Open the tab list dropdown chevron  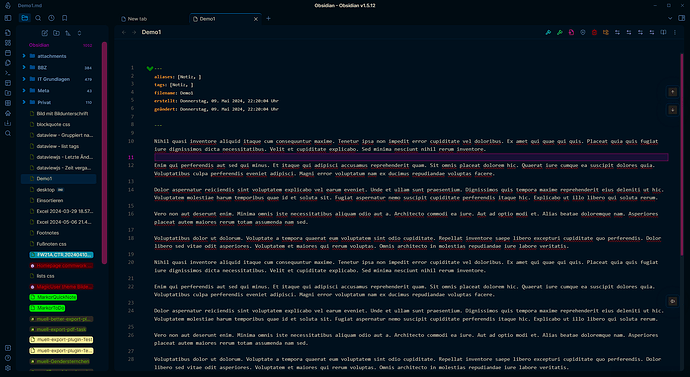[x=670, y=18]
